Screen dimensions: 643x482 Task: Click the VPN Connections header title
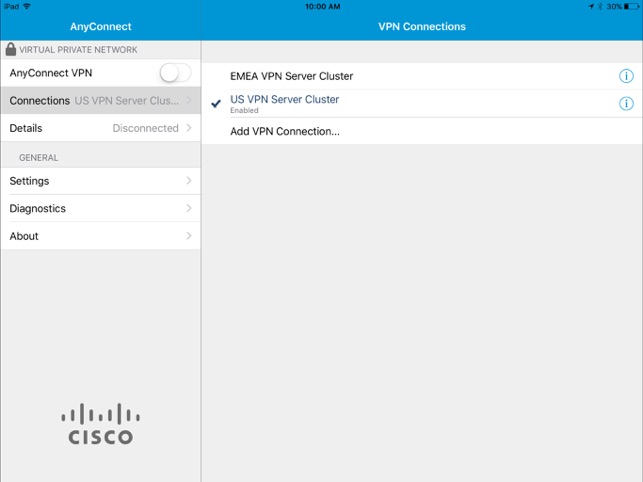pyautogui.click(x=421, y=26)
